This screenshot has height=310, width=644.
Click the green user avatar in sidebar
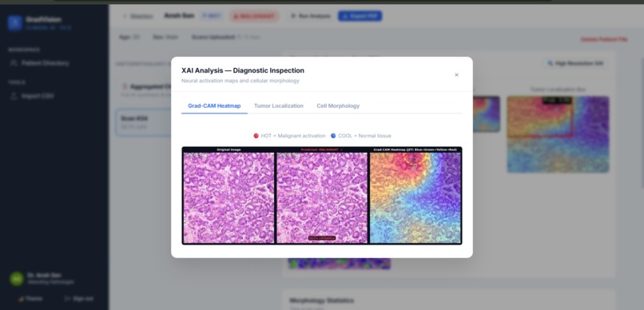[17, 279]
